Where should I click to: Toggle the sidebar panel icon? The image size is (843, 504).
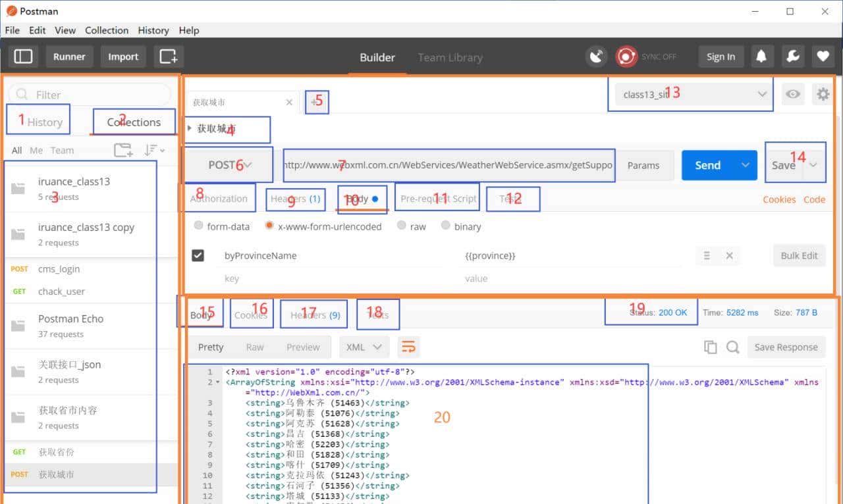[x=23, y=57]
